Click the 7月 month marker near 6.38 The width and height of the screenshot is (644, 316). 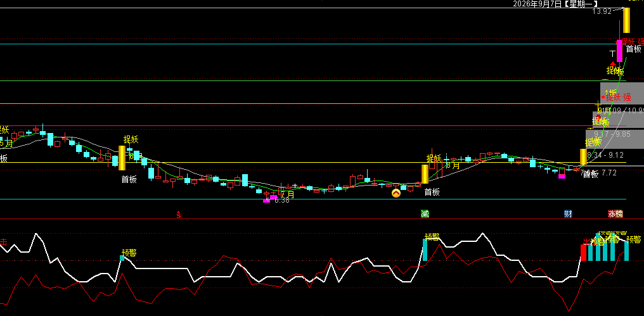point(288,194)
